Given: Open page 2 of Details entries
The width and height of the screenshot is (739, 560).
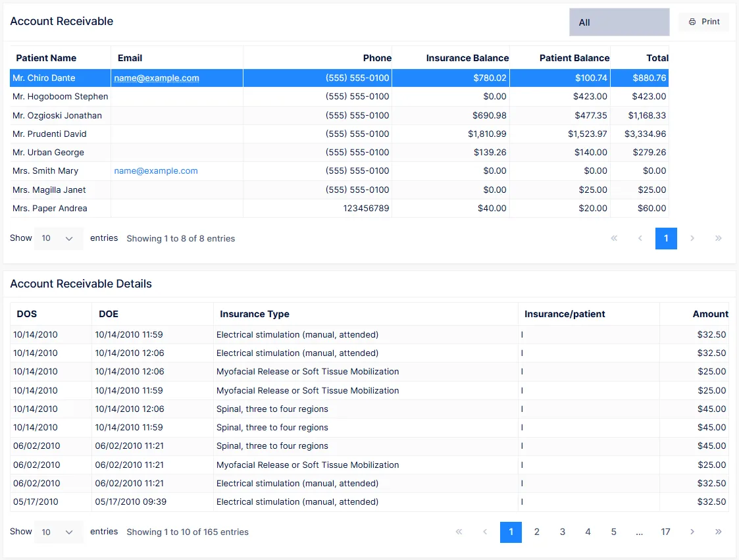Looking at the screenshot, I should [x=537, y=532].
